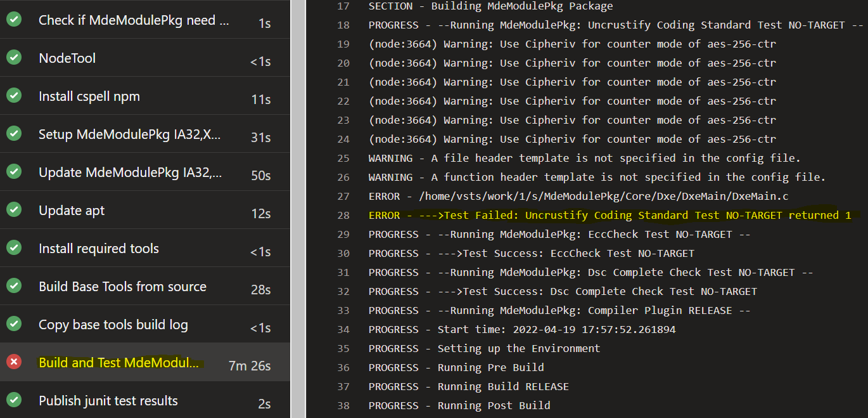This screenshot has width=868, height=418.
Task: Click log line number 27
Action: click(x=343, y=197)
